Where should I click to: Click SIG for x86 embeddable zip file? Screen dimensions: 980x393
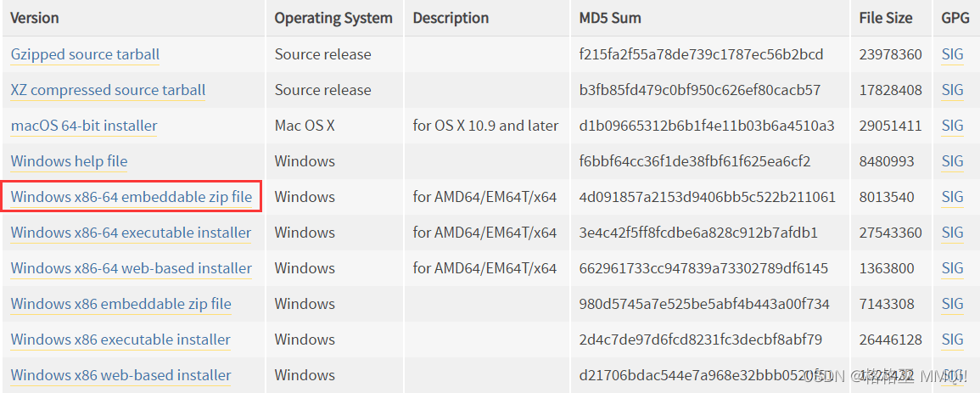coord(952,304)
